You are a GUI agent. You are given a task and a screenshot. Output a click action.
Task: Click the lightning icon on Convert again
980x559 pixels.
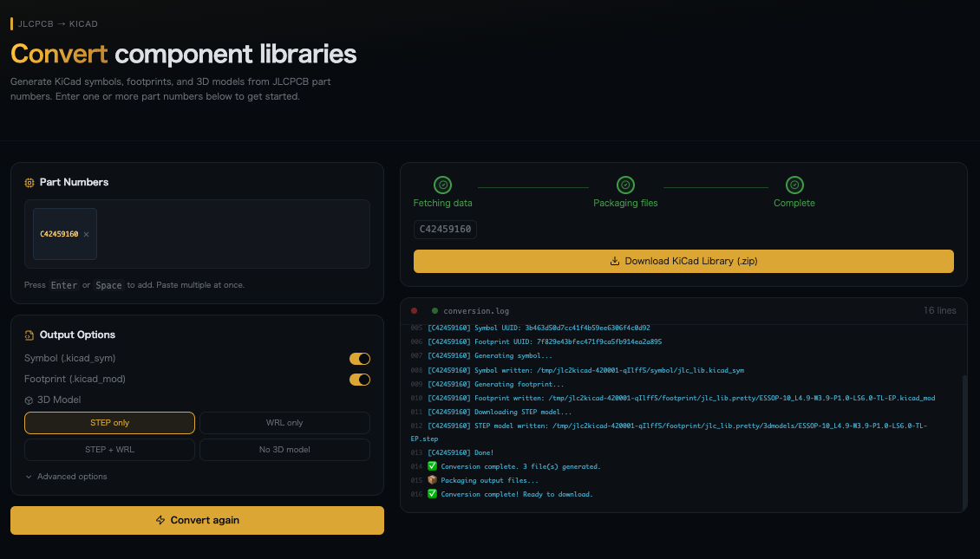(x=160, y=520)
